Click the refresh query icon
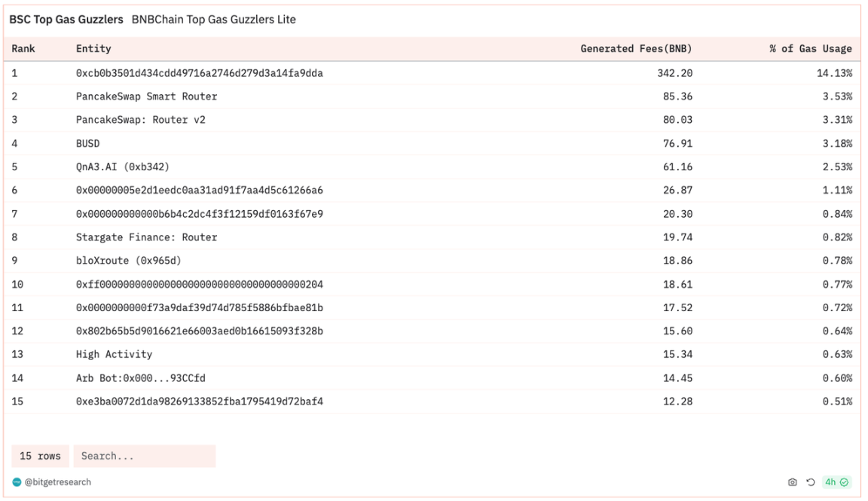The width and height of the screenshot is (868, 501). pyautogui.click(x=811, y=482)
